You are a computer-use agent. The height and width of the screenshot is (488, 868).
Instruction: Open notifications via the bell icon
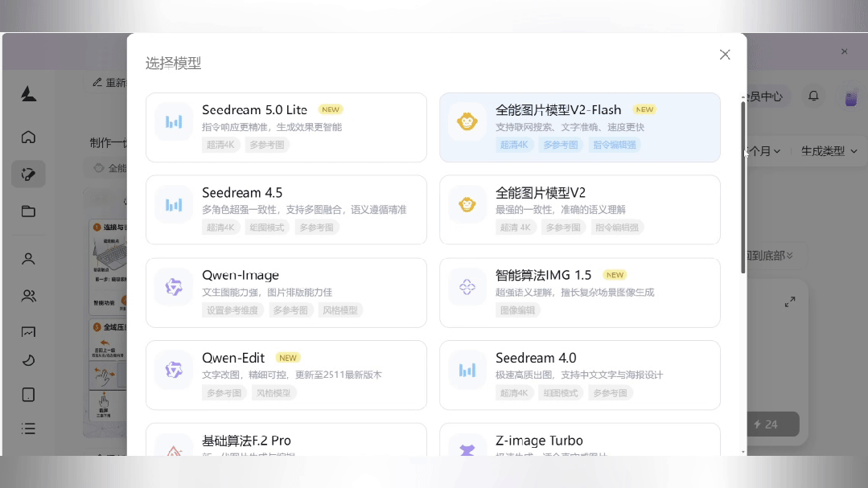(x=812, y=95)
